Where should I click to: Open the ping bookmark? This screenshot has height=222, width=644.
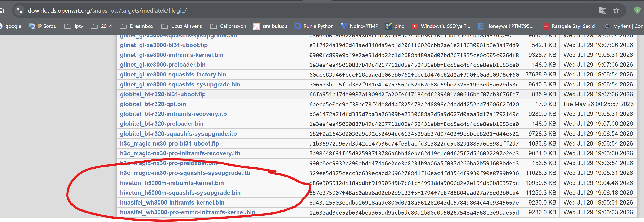click(395, 26)
